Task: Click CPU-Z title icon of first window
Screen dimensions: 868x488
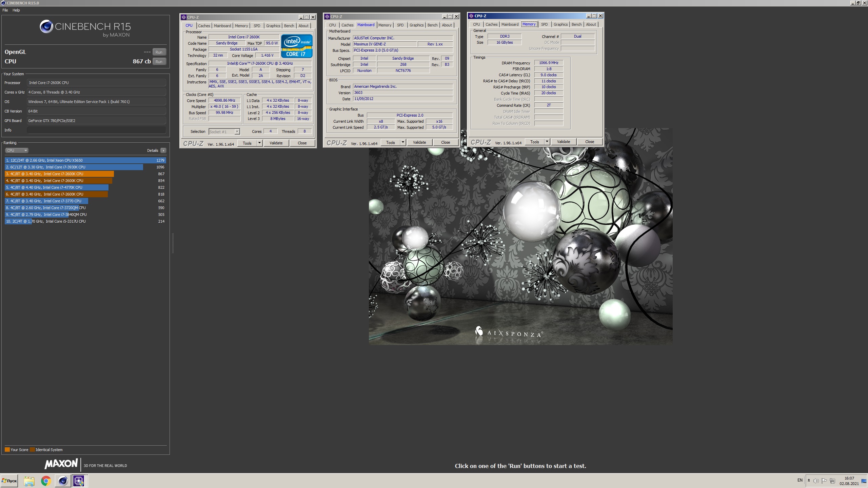Action: click(184, 17)
